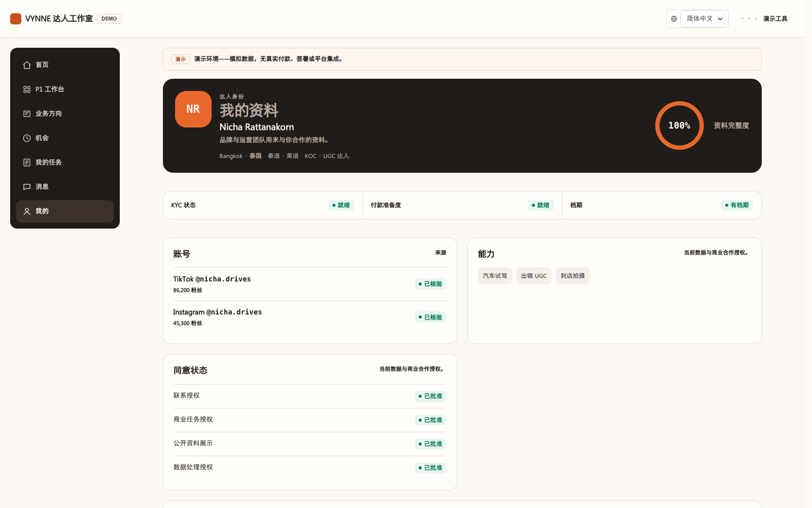Screen dimensions: 812x508
Task: Select the 我的 sidebar item
Action: pyautogui.click(x=65, y=211)
